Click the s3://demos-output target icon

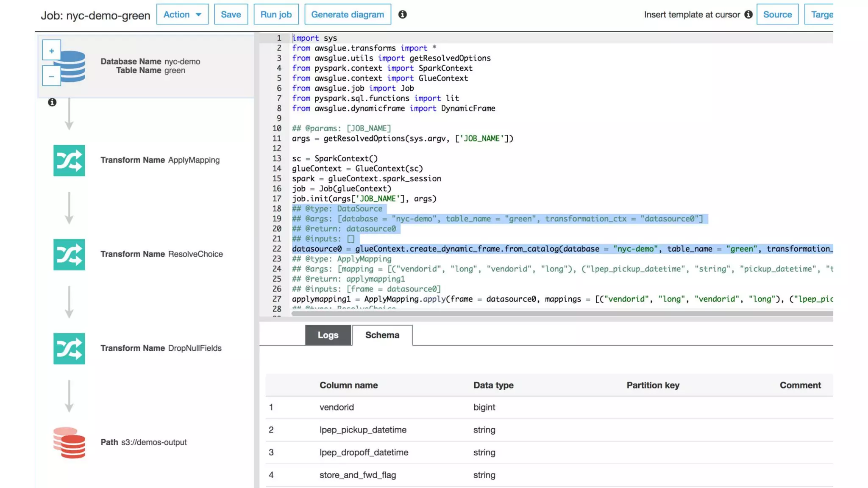[x=69, y=443]
